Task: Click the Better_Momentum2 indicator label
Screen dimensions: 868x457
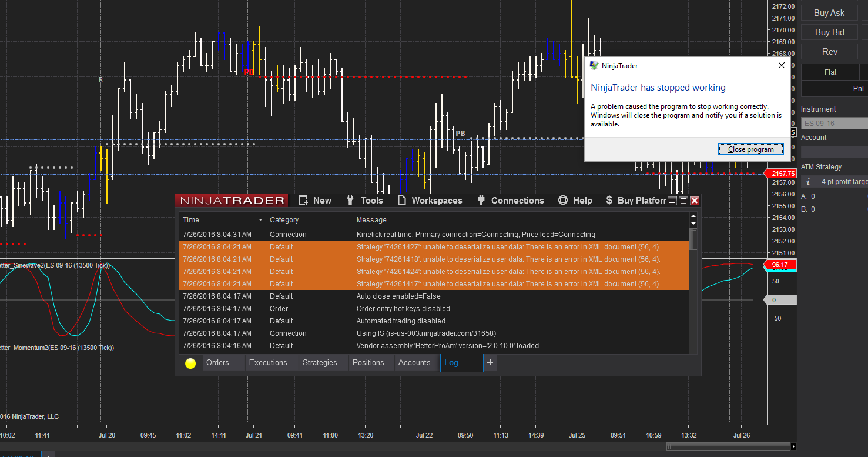Action: click(57, 348)
